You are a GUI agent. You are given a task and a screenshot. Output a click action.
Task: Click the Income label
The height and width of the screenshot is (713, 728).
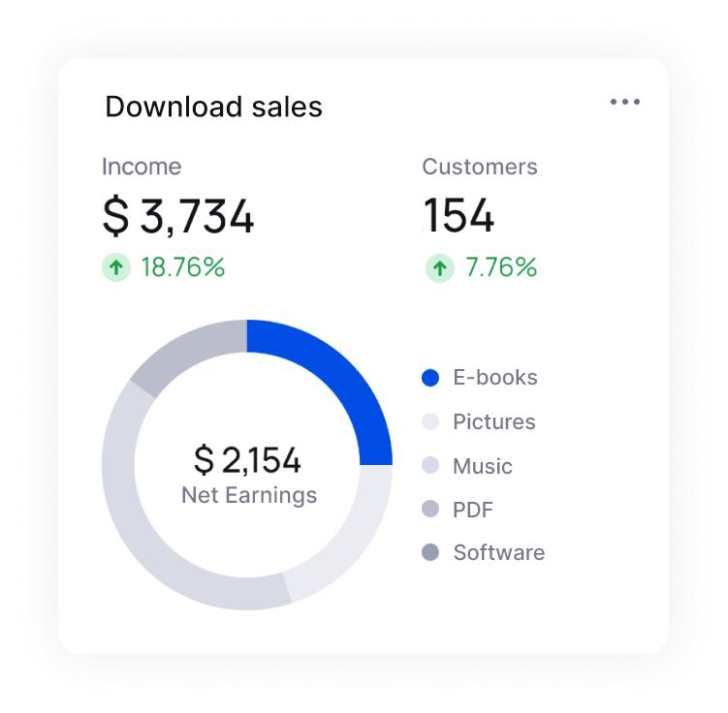pyautogui.click(x=142, y=167)
